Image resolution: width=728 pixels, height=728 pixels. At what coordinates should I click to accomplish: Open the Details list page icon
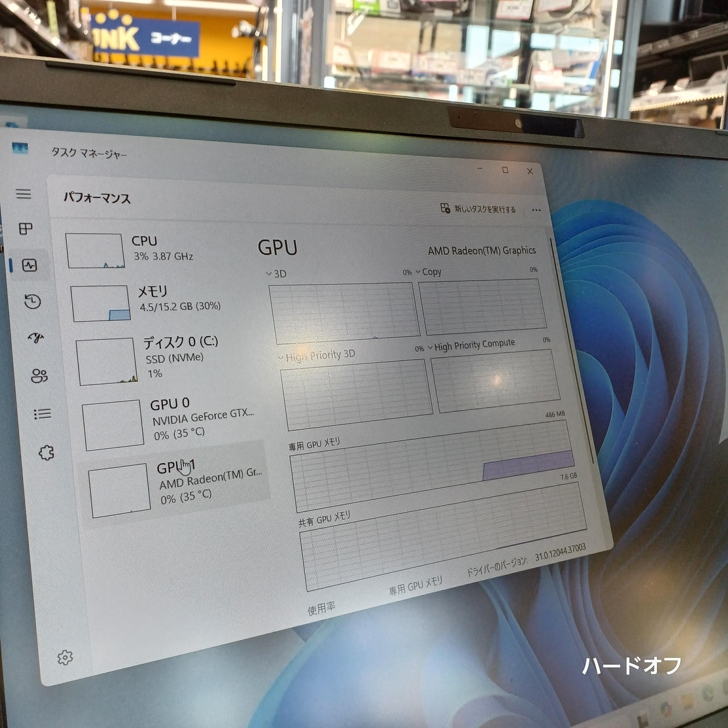pos(43,413)
